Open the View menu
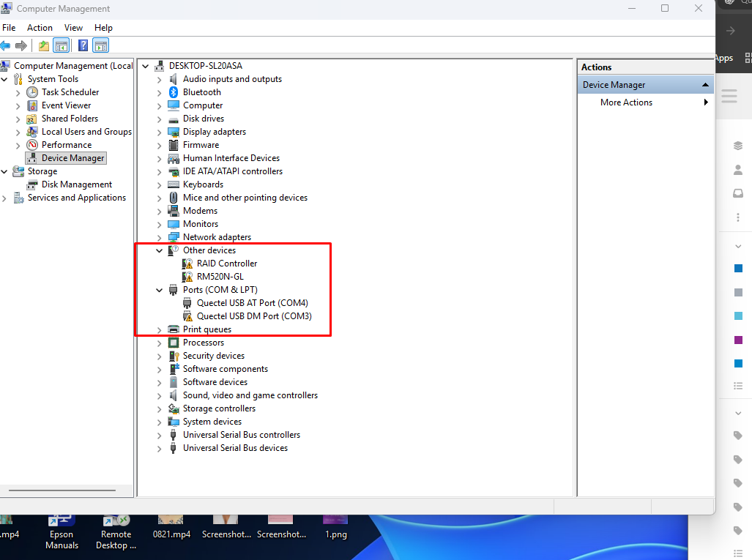The height and width of the screenshot is (560, 752). [73, 28]
